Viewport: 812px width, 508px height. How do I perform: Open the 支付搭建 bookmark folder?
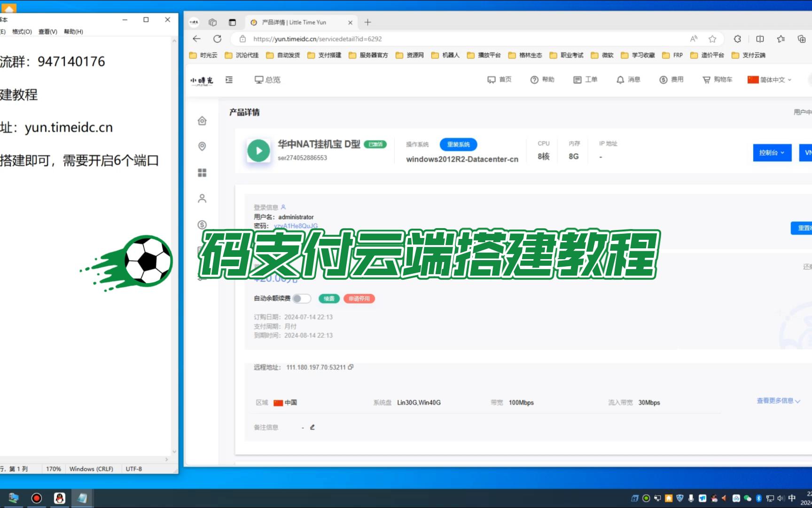[x=325, y=55]
